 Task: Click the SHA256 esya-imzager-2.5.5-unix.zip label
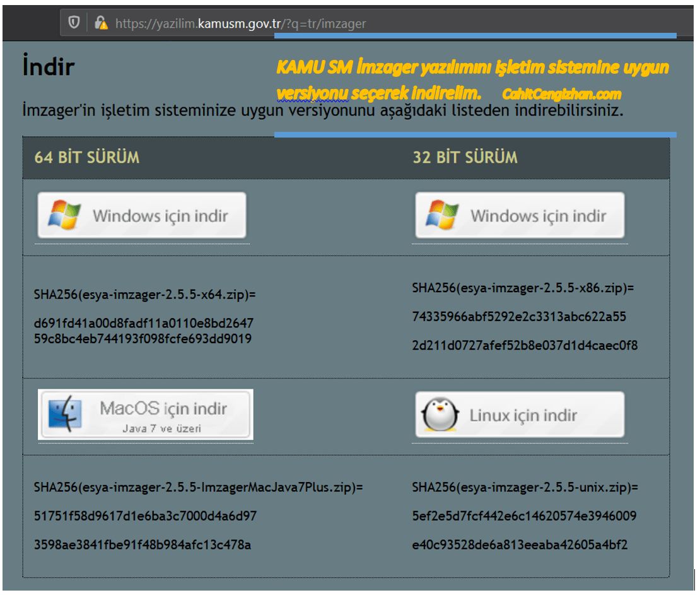coord(525,488)
